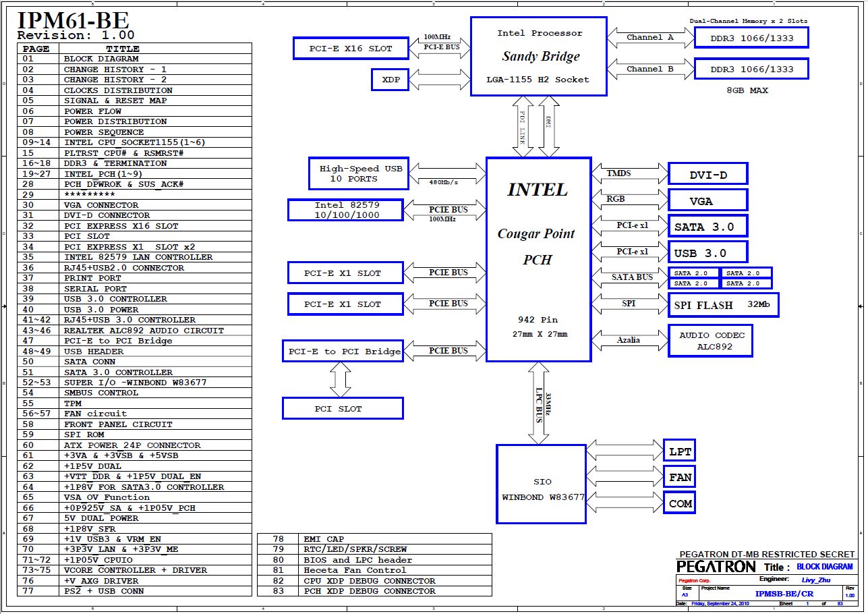Click the SATA CONN row

coord(134,362)
